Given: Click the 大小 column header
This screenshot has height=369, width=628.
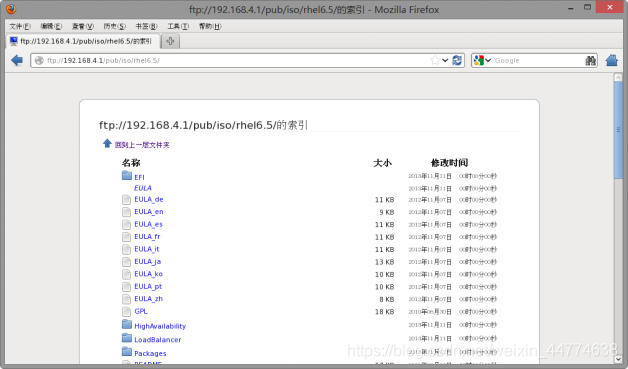Looking at the screenshot, I should click(x=382, y=163).
